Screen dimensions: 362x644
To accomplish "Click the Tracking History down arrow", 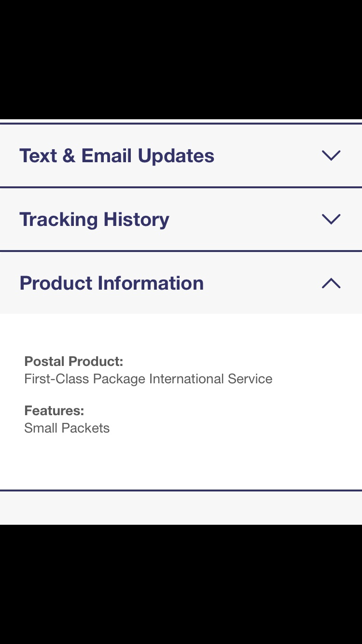I will (331, 219).
